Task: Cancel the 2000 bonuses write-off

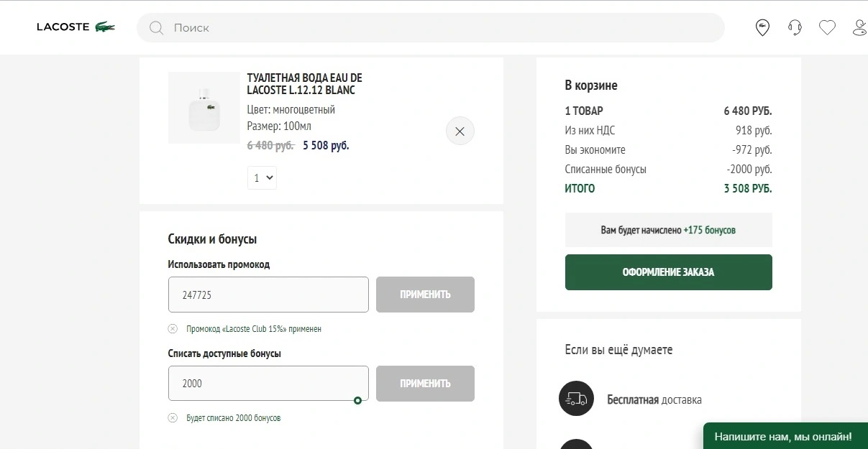Action: (173, 418)
